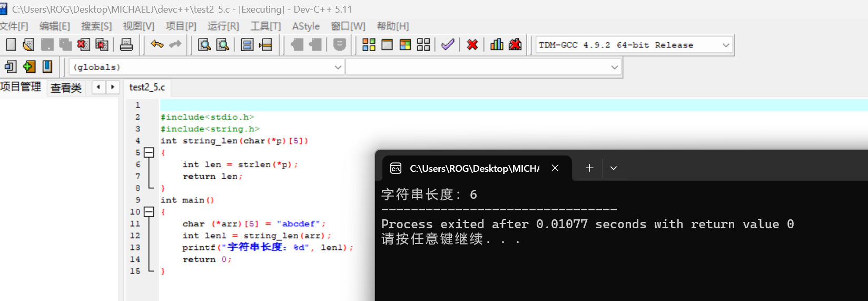This screenshot has width=868, height=301.
Task: Click the Undo arrow icon
Action: point(157,45)
